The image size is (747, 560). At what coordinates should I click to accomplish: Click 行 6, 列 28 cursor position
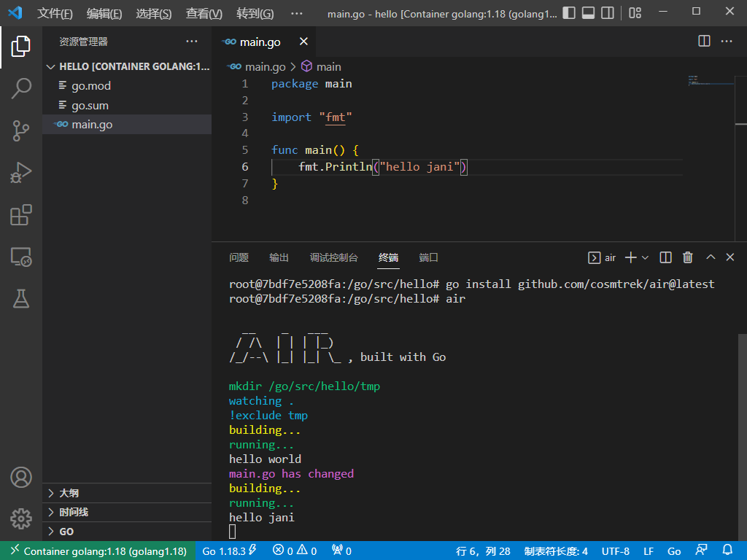pyautogui.click(x=483, y=551)
